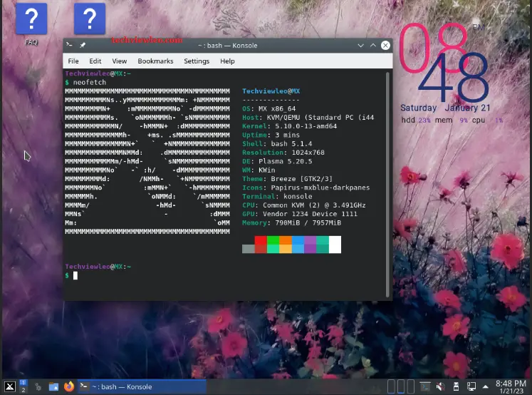Viewport: 532px width, 395px height.
Task: Click the desktop clock widget date text
Action: 445,108
